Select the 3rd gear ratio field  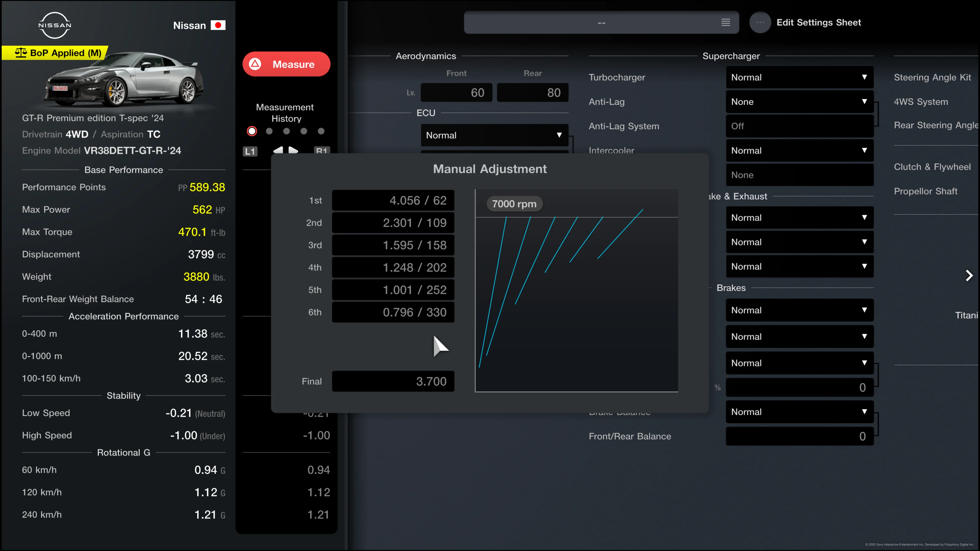click(393, 245)
